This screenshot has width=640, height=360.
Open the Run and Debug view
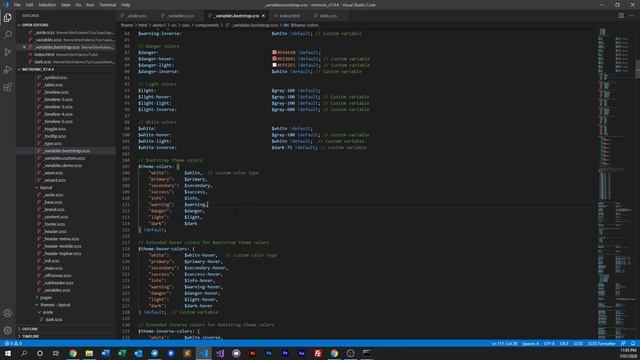(x=7, y=70)
